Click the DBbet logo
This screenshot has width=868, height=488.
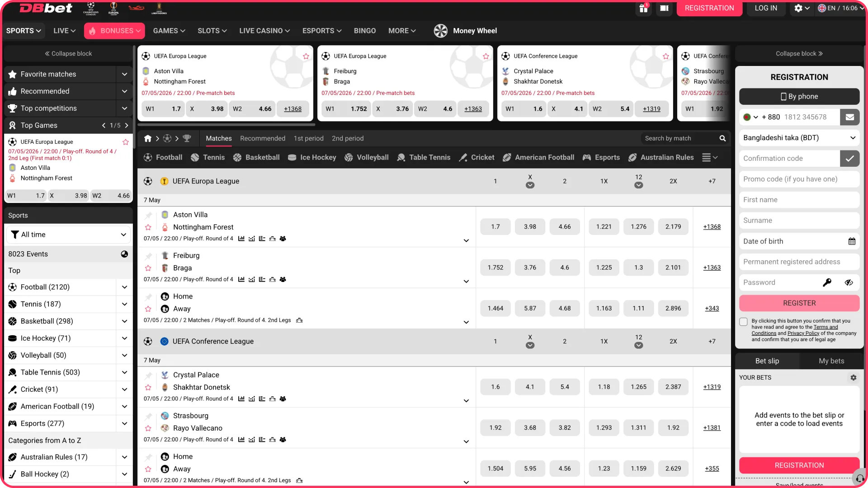(46, 8)
